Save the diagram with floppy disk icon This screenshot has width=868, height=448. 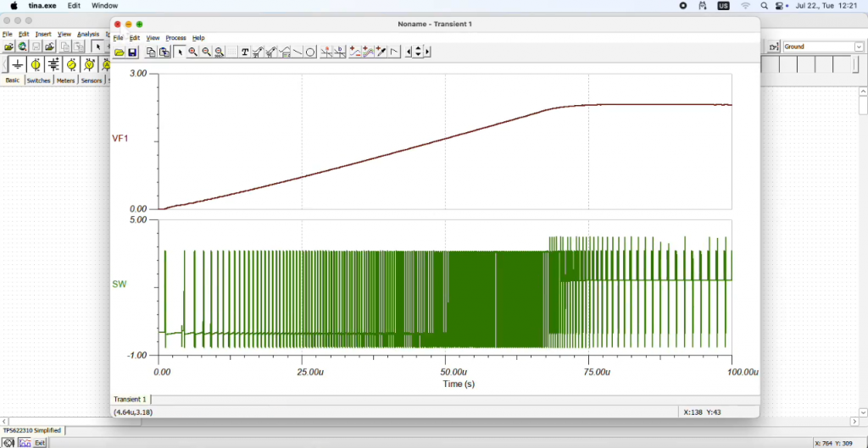coord(132,52)
